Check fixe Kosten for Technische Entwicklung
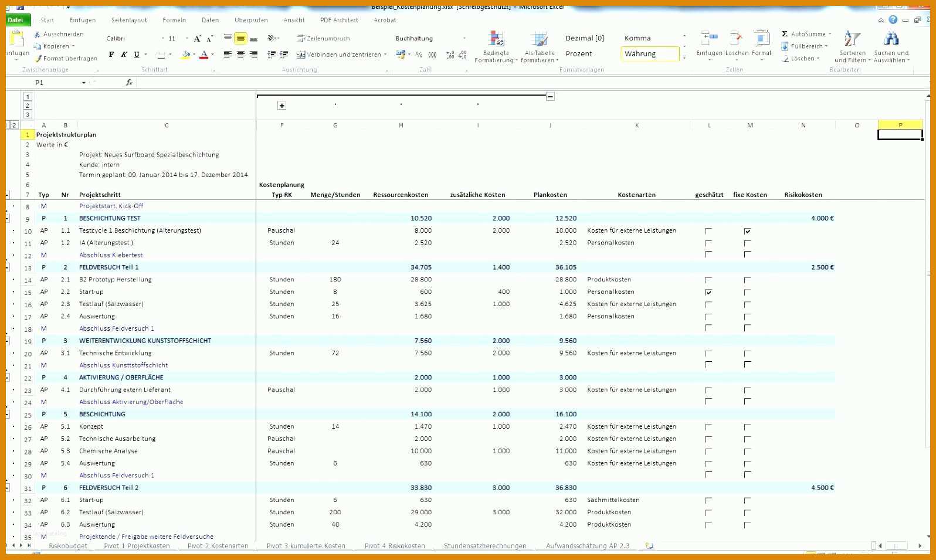Image resolution: width=936 pixels, height=560 pixels. (747, 354)
